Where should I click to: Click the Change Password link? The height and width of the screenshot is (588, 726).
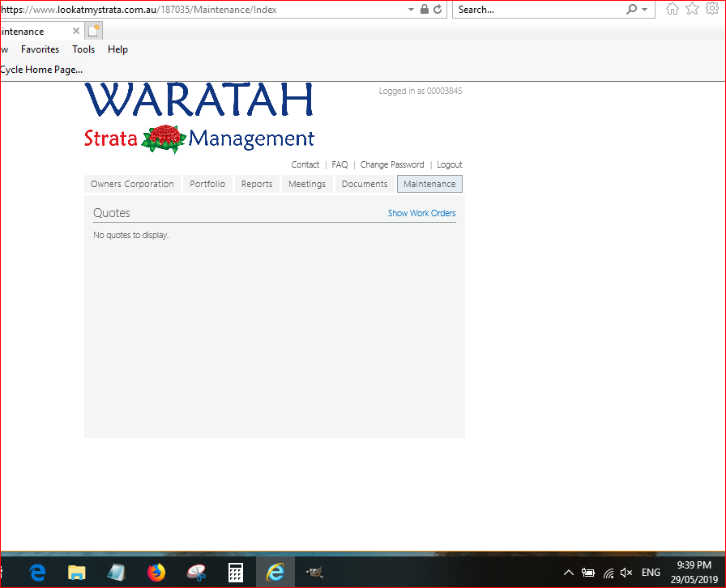coord(392,164)
